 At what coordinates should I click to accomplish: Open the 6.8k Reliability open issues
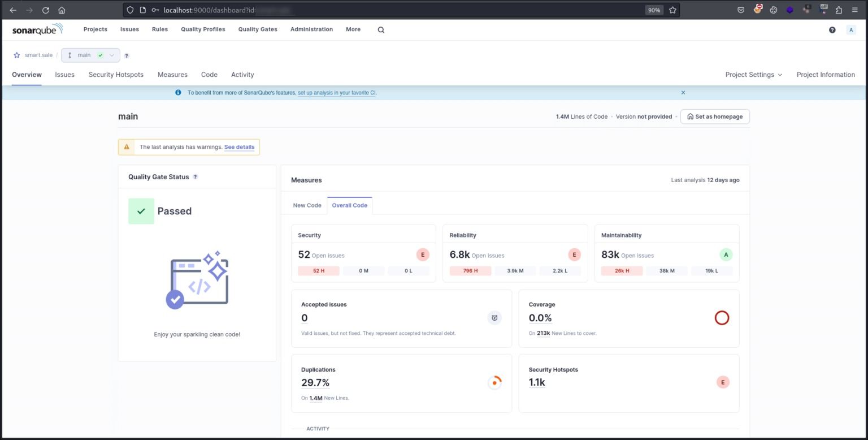tap(459, 254)
